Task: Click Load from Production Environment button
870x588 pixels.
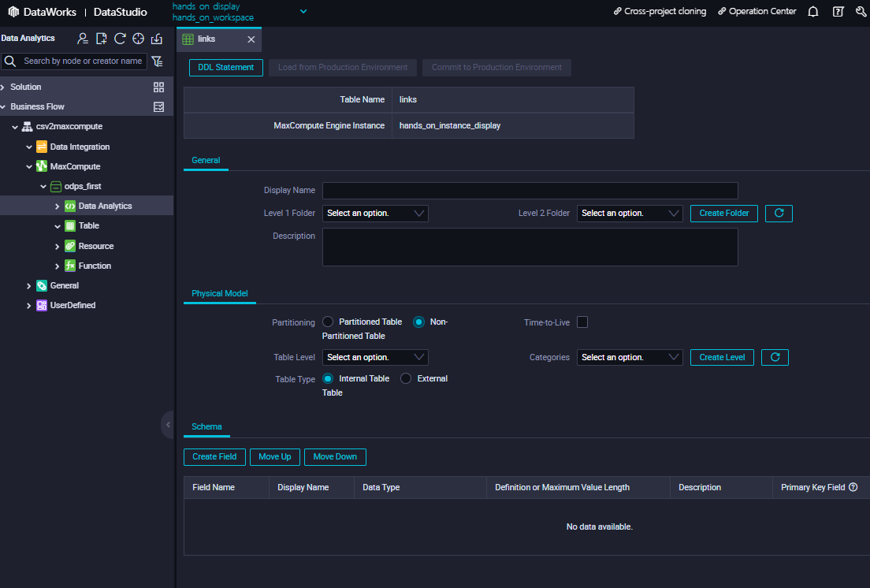Action: click(x=343, y=67)
